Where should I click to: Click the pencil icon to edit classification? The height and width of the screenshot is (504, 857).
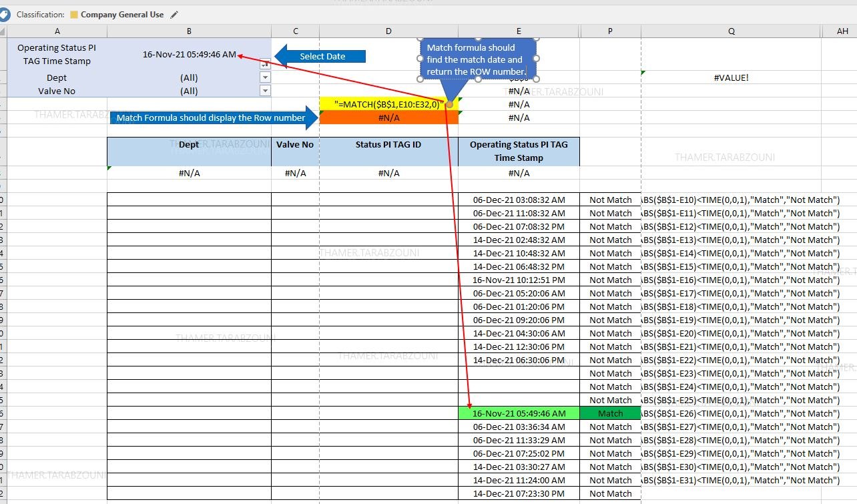coord(175,15)
